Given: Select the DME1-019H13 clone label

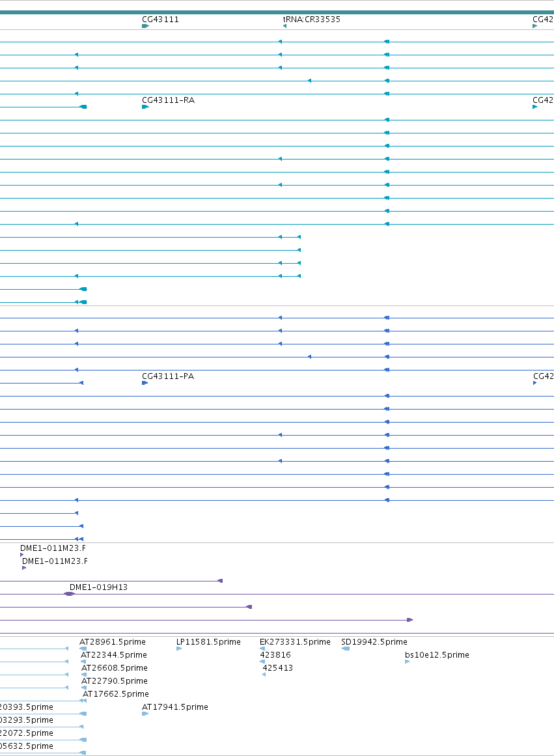Looking at the screenshot, I should tap(98, 587).
